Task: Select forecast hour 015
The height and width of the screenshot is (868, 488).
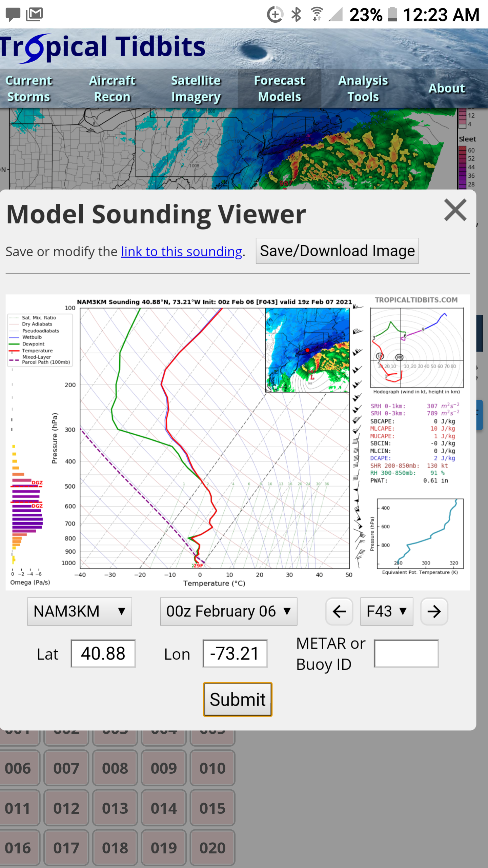Action: click(x=212, y=808)
